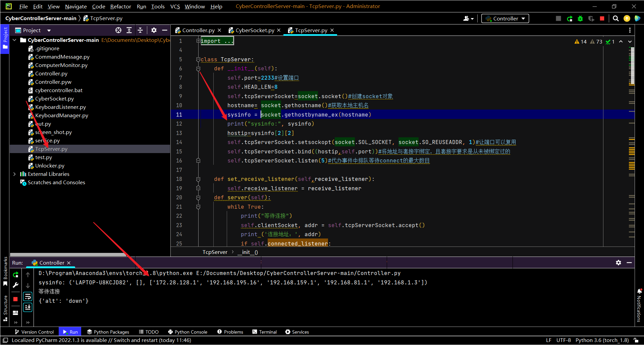Open the Controller run configuration dropdown
Viewport: 644px width, 345px height.
point(505,19)
